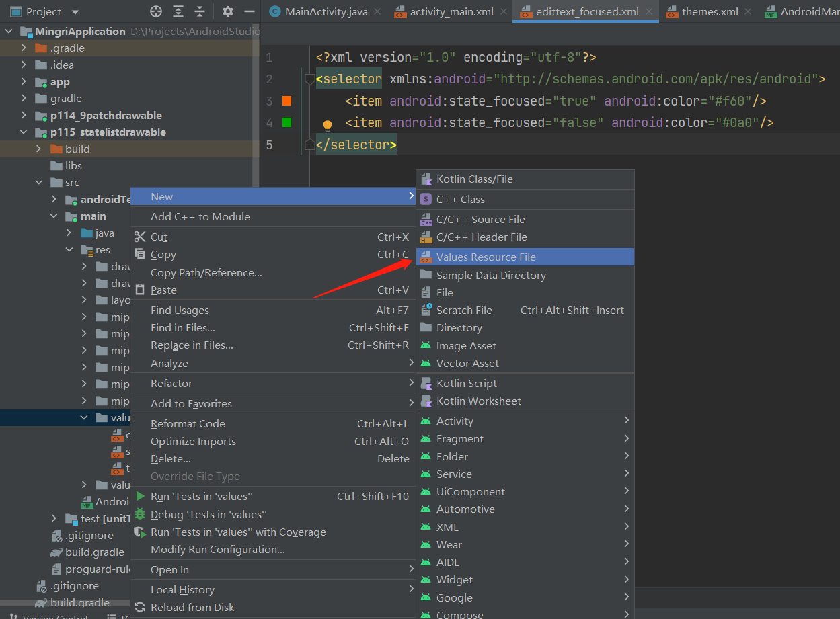Select the java folder in tree
This screenshot has width=840, height=619.
point(104,233)
